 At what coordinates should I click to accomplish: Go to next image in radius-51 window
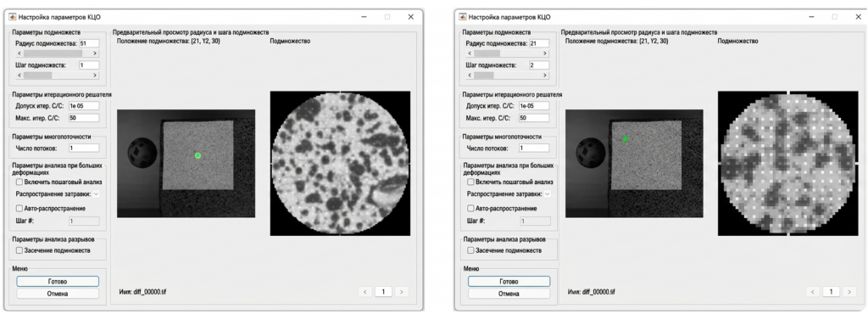pyautogui.click(x=402, y=291)
